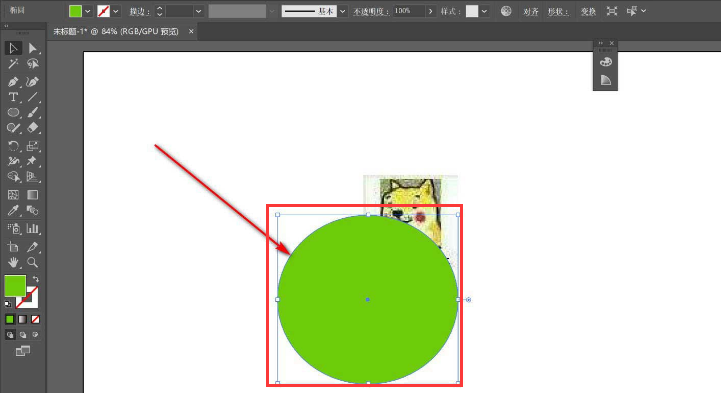Viewport: 721px width, 393px height.
Task: Set paint mode to None
Action: tap(35, 319)
